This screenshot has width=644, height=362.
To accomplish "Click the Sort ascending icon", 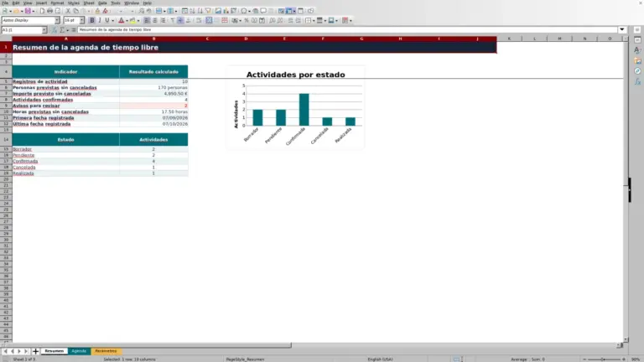I will coord(192,11).
